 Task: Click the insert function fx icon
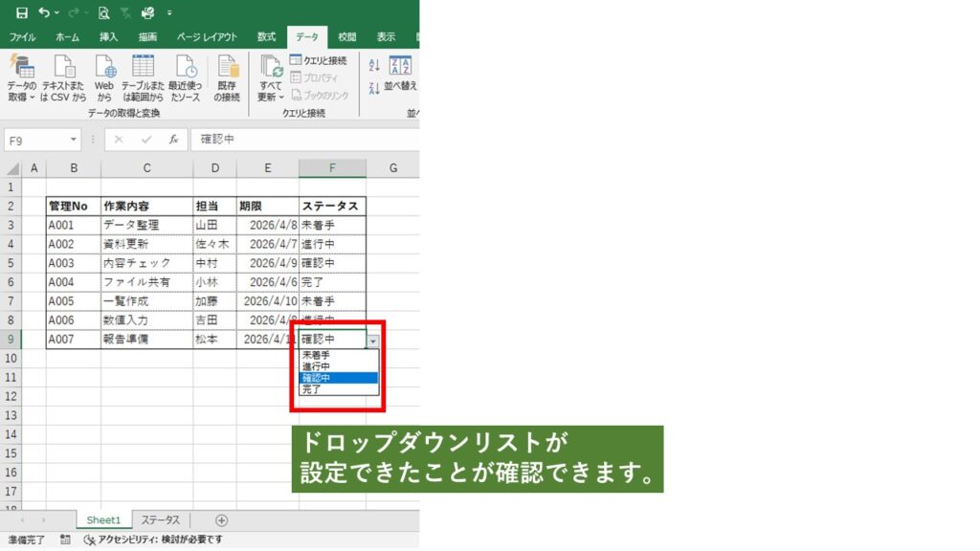coord(173,140)
